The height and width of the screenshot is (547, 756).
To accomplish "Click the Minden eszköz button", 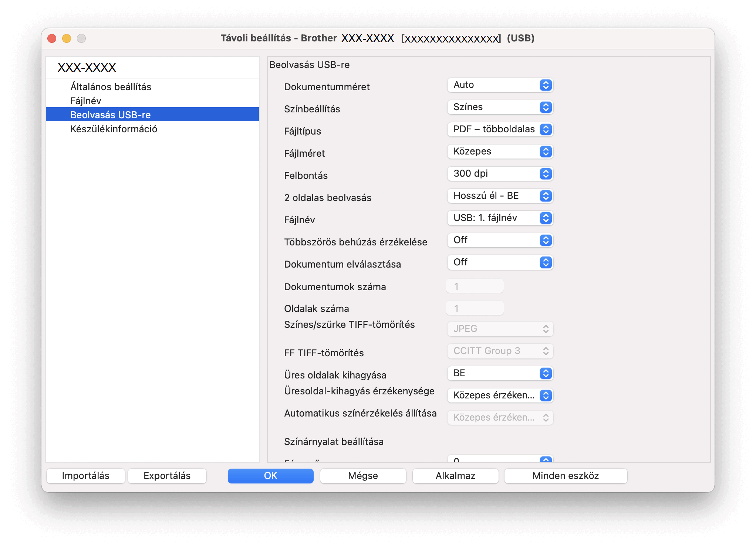I will click(565, 476).
